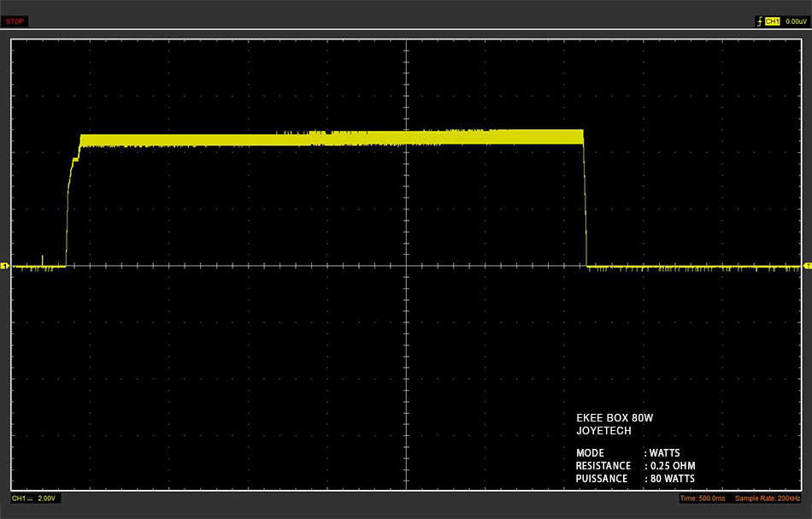This screenshot has width=812, height=519.
Task: Click the 0.00uV trigger level readout
Action: 796,21
